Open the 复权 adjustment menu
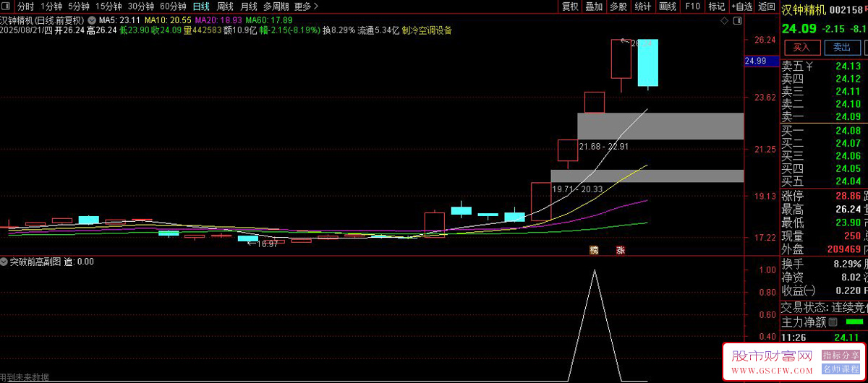Screen dimensions: 868x383 click(x=570, y=7)
